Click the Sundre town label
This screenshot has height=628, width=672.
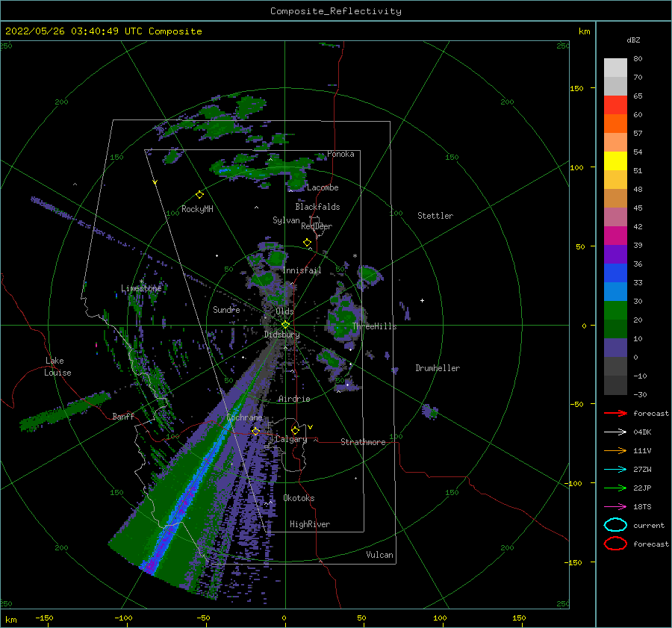coord(226,309)
